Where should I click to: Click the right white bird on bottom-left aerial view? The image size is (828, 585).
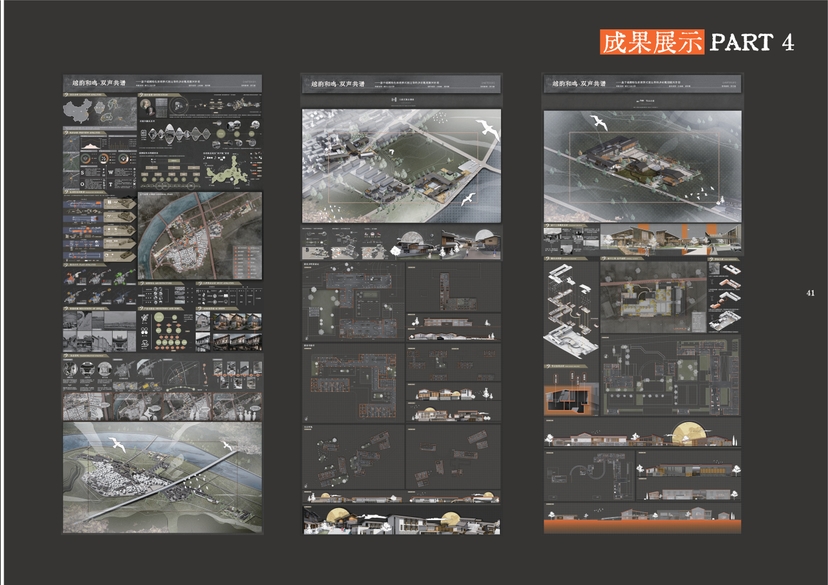tap(227, 446)
